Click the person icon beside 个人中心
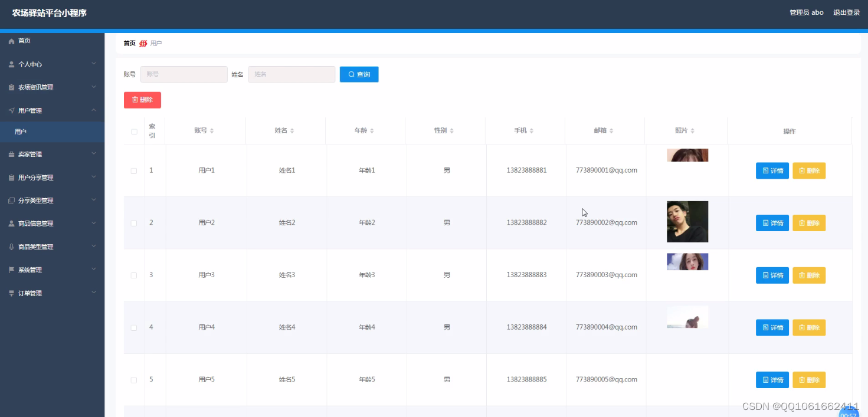868x417 pixels. click(x=11, y=64)
